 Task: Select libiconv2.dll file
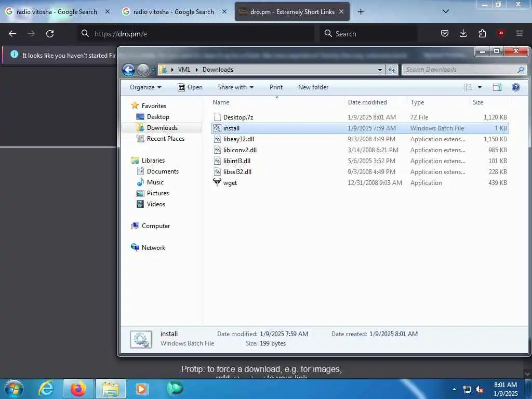pyautogui.click(x=360, y=150)
